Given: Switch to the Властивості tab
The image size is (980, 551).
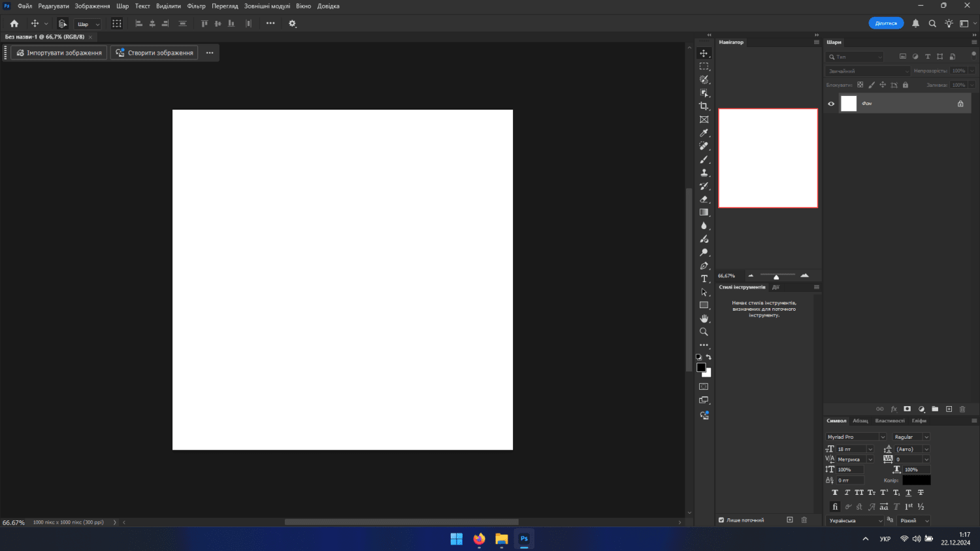Looking at the screenshot, I should tap(890, 421).
